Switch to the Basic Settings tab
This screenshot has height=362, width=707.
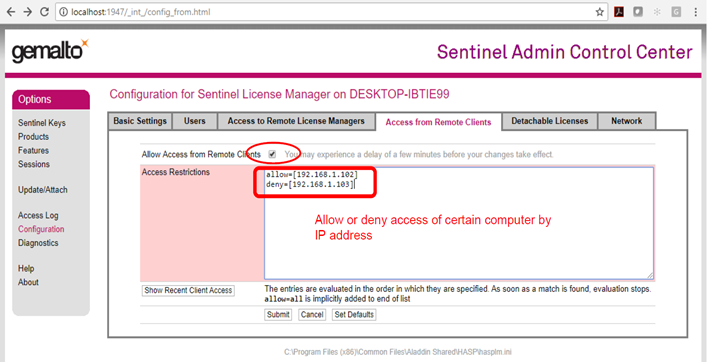tap(140, 121)
